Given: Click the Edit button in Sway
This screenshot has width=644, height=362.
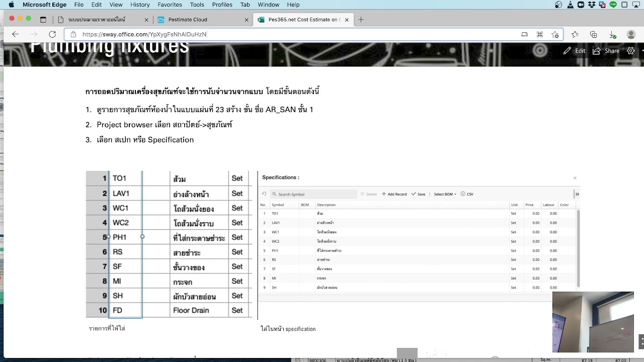Looking at the screenshot, I should click(x=574, y=51).
